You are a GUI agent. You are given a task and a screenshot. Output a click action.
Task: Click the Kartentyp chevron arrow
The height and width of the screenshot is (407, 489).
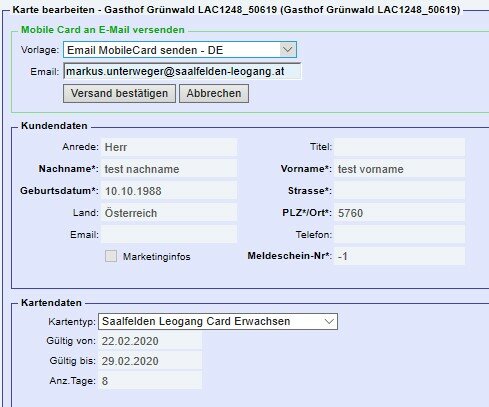pyautogui.click(x=329, y=321)
